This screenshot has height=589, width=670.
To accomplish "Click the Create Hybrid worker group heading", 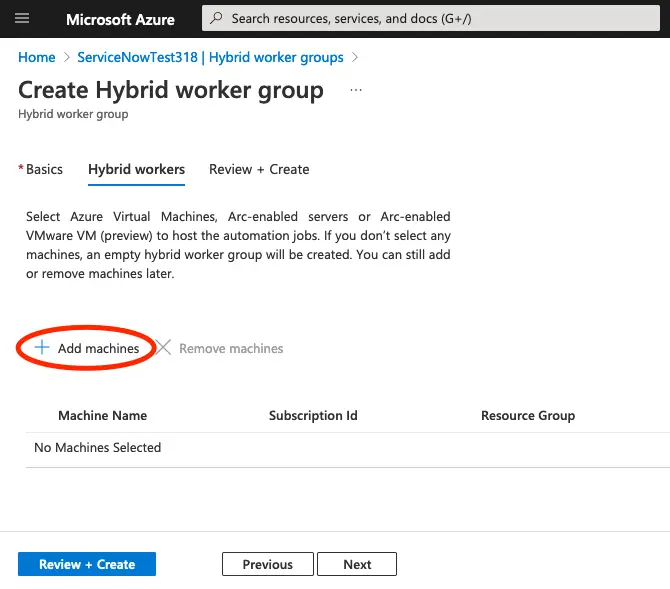I will click(171, 91).
